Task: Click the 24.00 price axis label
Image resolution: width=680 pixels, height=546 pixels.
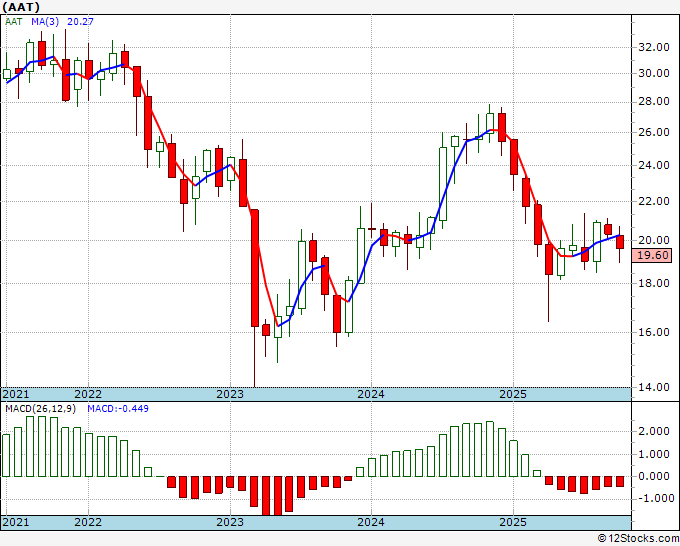Action: click(654, 165)
